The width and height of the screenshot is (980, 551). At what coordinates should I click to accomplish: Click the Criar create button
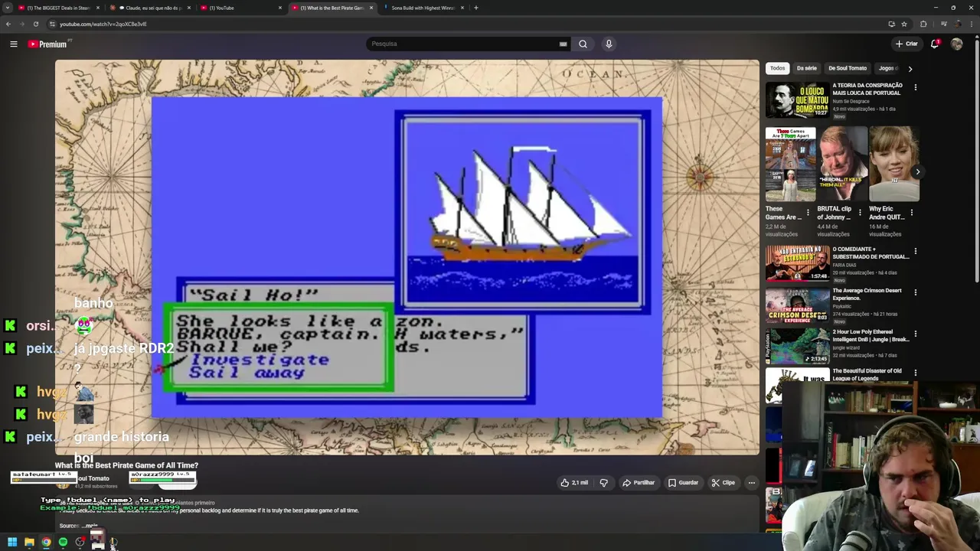pos(906,44)
